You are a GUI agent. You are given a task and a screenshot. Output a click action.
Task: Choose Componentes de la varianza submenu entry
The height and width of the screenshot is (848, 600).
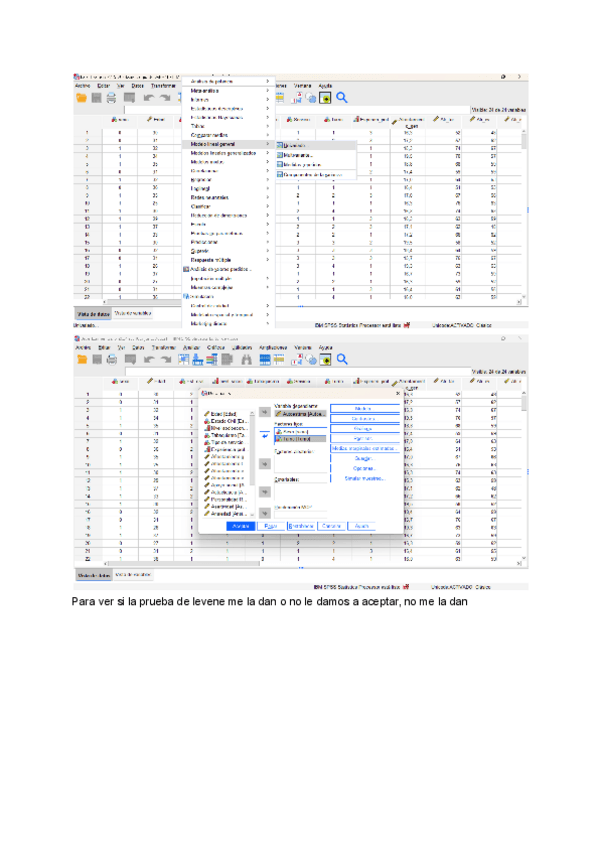coord(315,175)
